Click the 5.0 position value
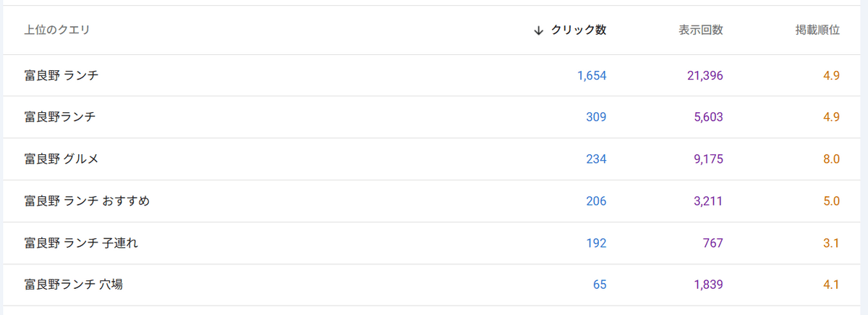This screenshot has height=315, width=868. click(831, 201)
